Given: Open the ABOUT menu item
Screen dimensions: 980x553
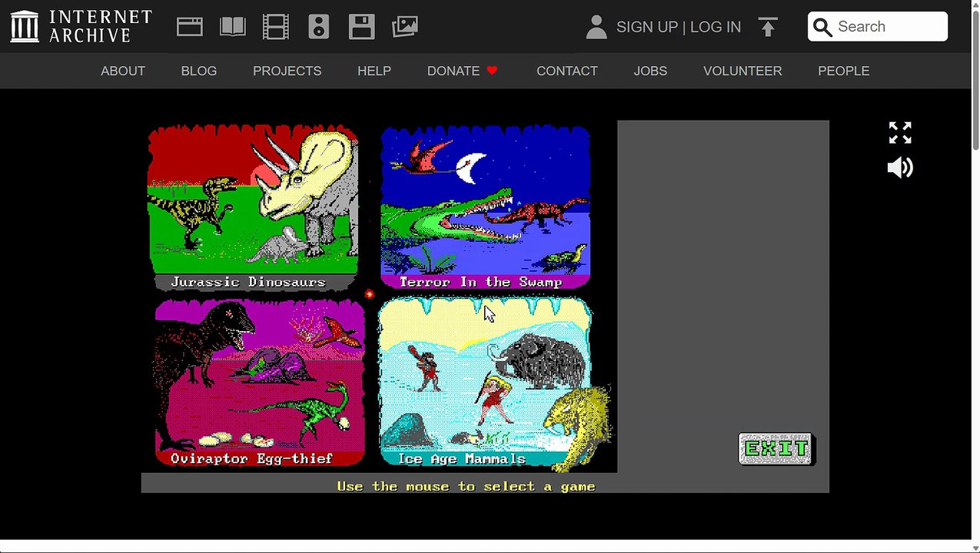Looking at the screenshot, I should tap(123, 71).
